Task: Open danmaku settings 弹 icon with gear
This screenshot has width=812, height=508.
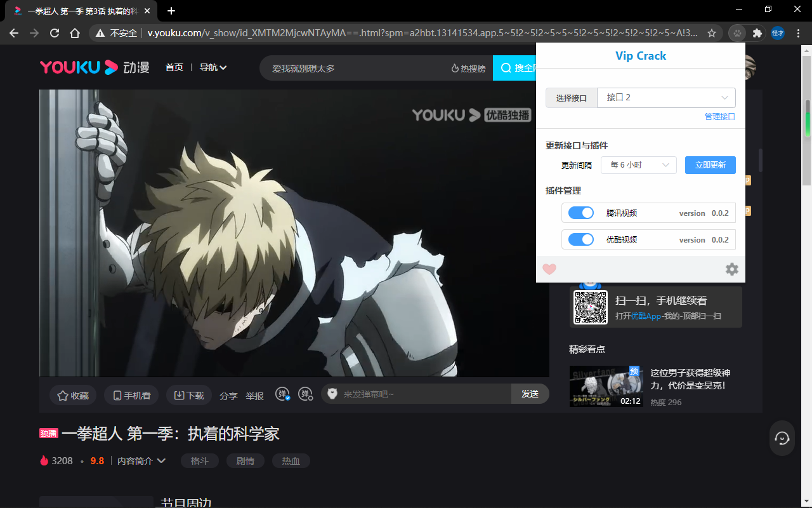Action: (x=306, y=394)
